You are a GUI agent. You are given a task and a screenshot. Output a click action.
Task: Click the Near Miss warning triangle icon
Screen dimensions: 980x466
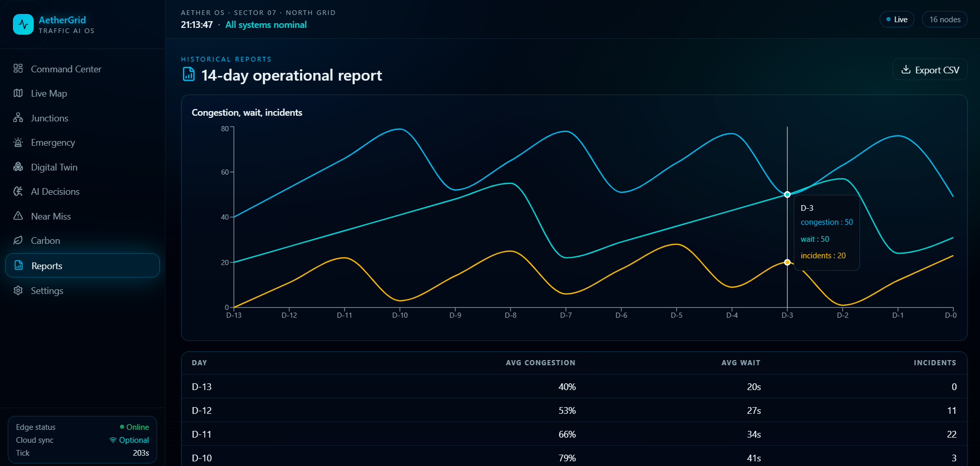18,216
